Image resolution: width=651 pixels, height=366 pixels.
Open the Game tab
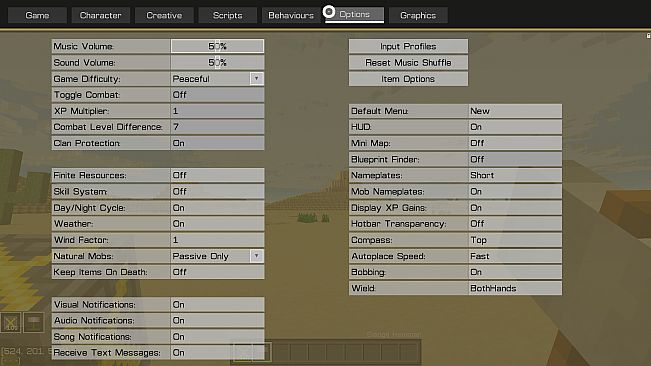pos(37,15)
